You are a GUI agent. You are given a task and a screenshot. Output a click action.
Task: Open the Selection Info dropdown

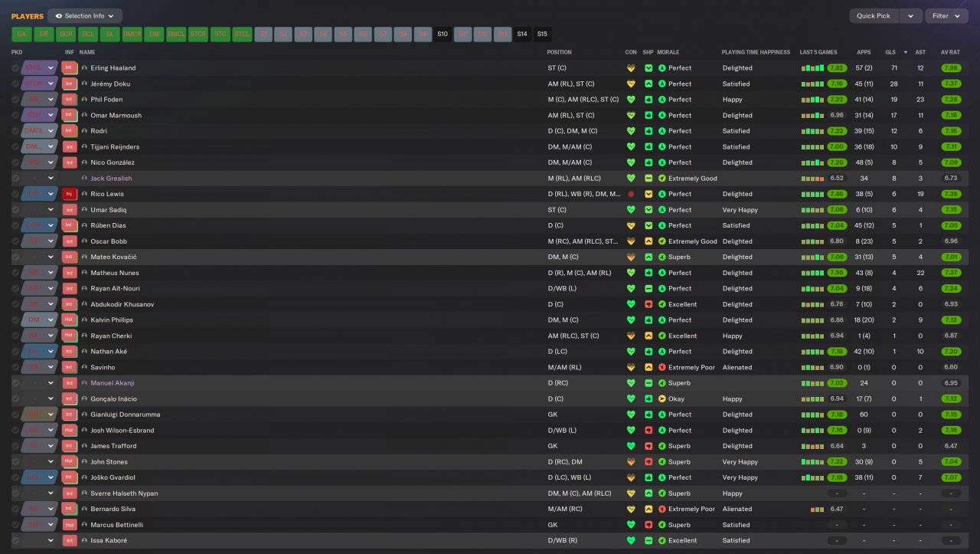point(85,16)
